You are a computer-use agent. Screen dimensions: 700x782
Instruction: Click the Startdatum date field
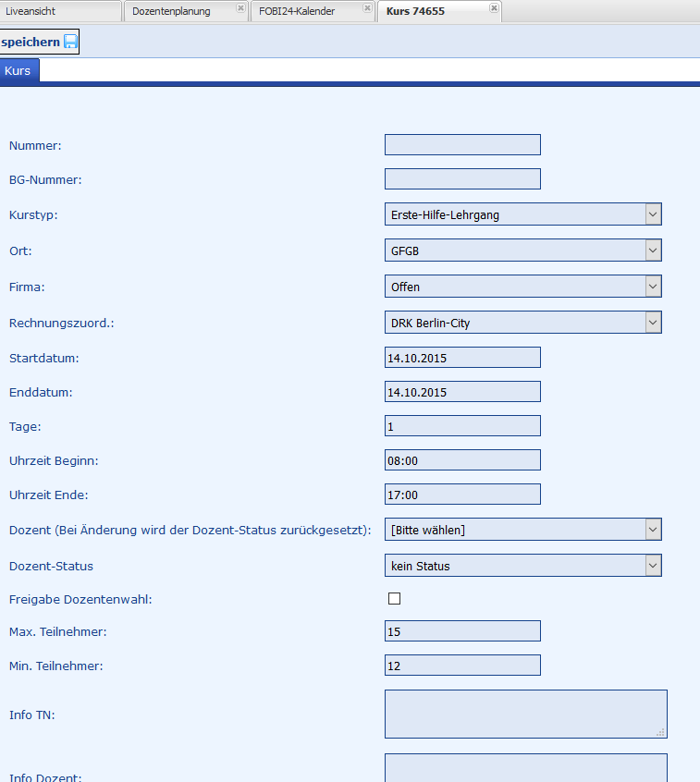[462, 358]
